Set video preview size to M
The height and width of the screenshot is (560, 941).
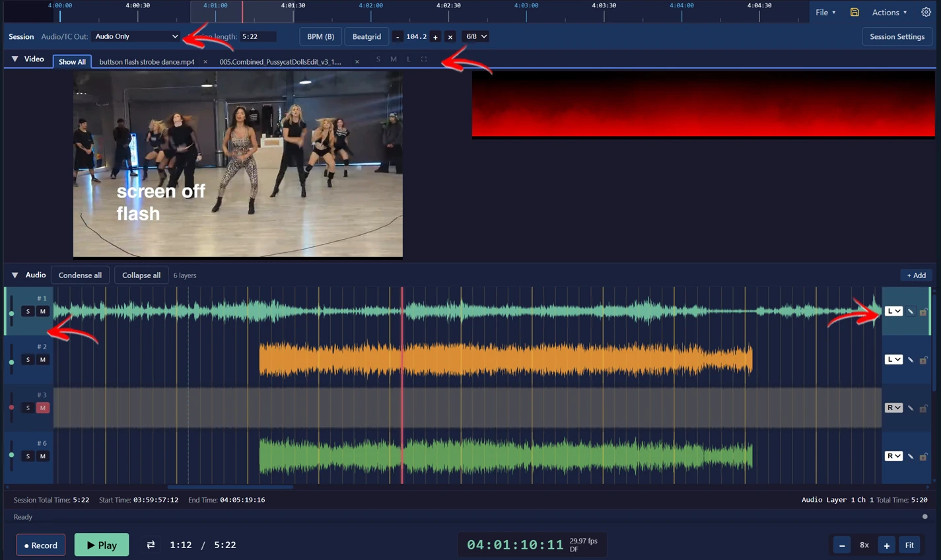point(394,59)
